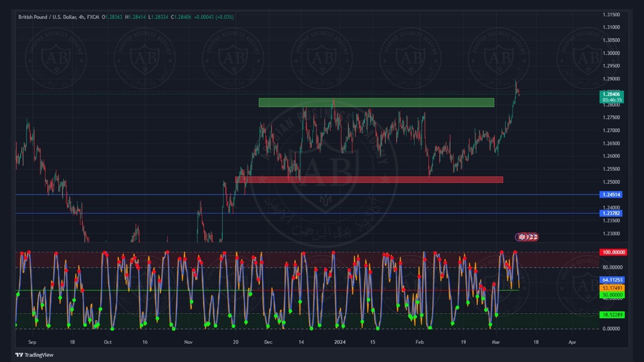The width and height of the screenshot is (644, 362).
Task: Click the orange 53.17491 oscillator value label
Action: 612,288
